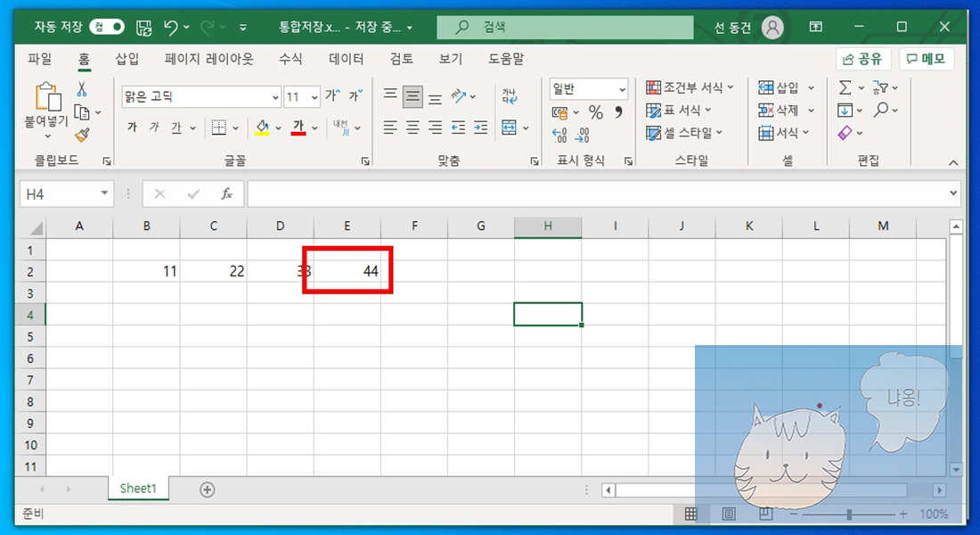Click the new sheet plus icon
Screen dimensions: 980x535
click(208, 490)
